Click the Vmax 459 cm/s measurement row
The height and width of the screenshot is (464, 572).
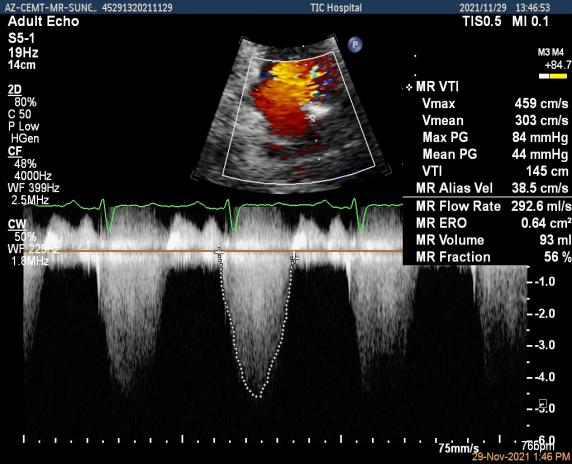[495, 104]
